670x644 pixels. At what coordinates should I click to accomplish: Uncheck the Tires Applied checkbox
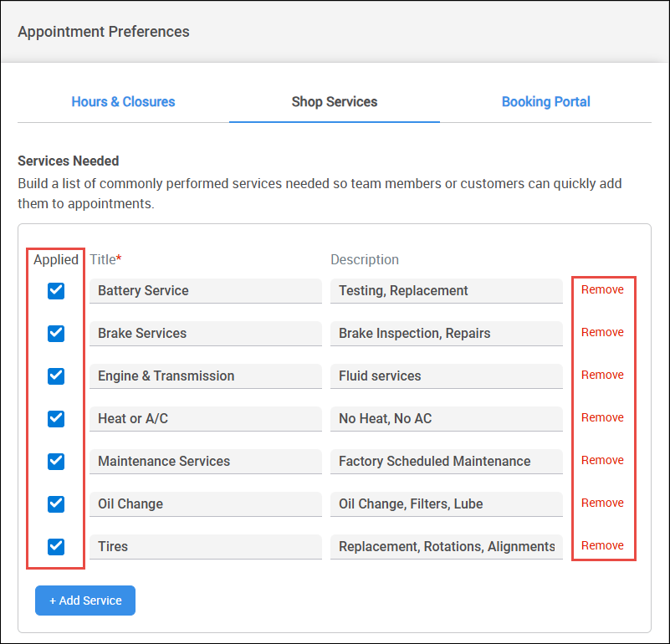(x=56, y=547)
